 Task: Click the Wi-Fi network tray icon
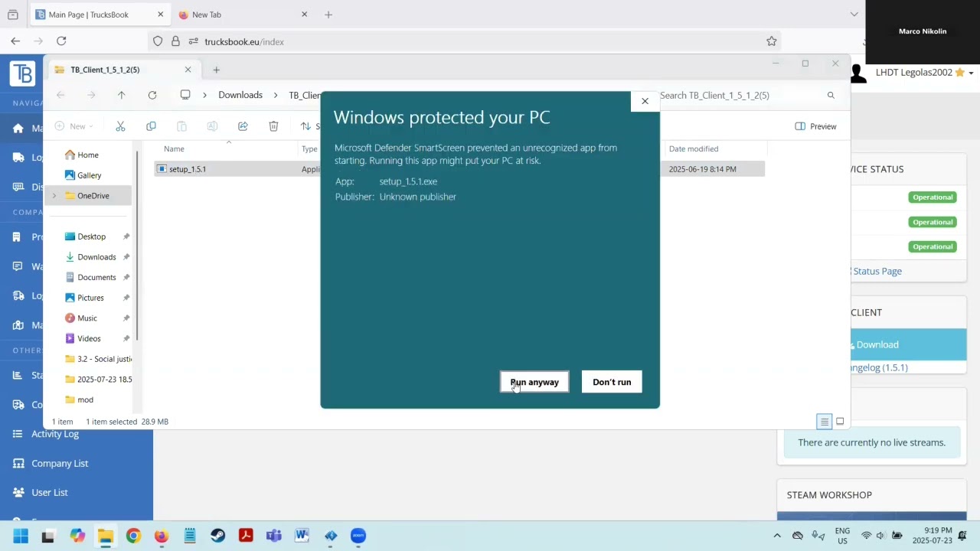[x=866, y=536]
